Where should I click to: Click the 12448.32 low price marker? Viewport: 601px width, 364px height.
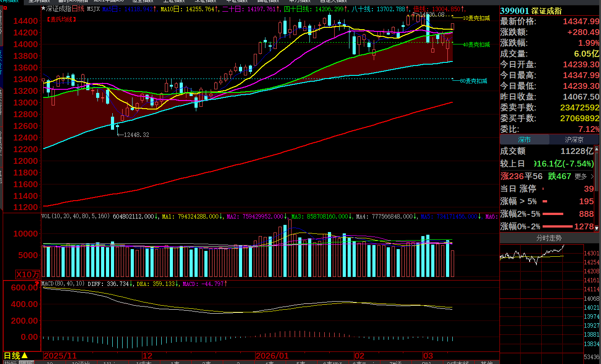pyautogui.click(x=136, y=135)
